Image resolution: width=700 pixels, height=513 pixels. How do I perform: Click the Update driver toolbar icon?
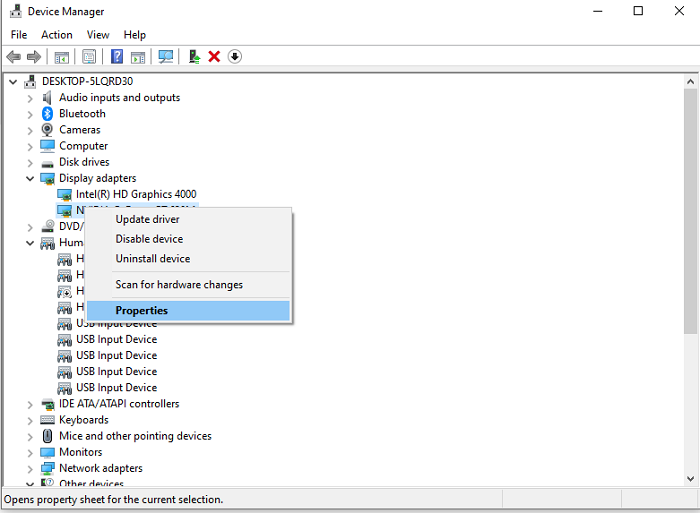tap(194, 57)
